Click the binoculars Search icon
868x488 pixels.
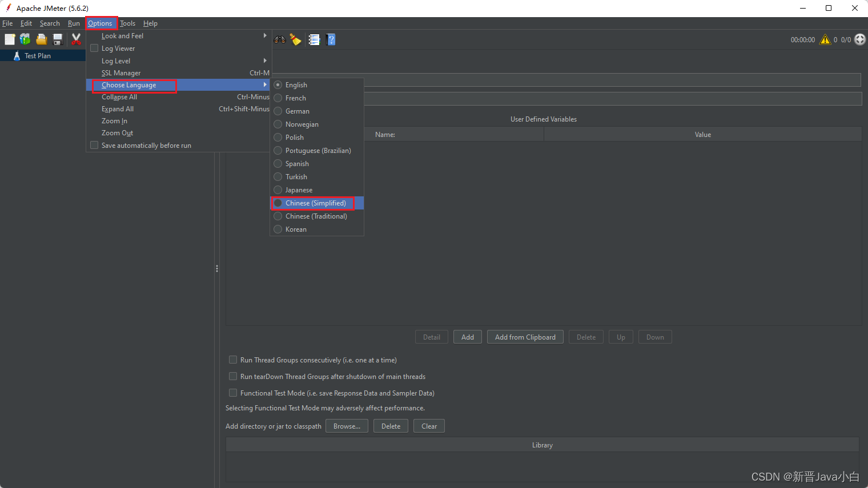[280, 39]
